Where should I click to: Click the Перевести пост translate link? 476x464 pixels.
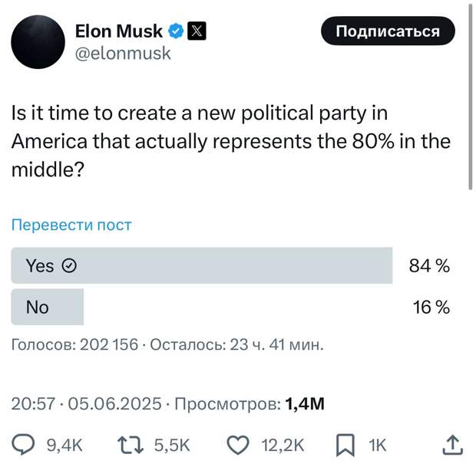pos(71,225)
